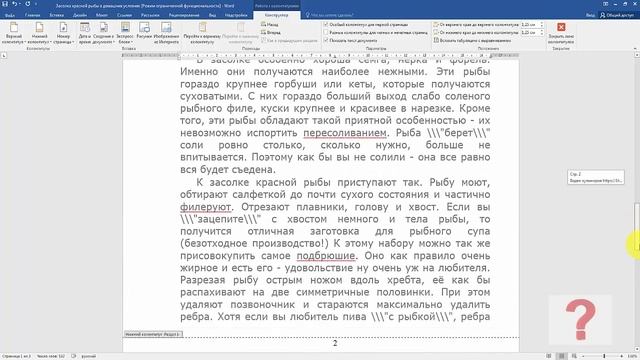Go to header with Перейти к верхнему колонтитулу
Screen dimensions: 640x360
point(202,33)
